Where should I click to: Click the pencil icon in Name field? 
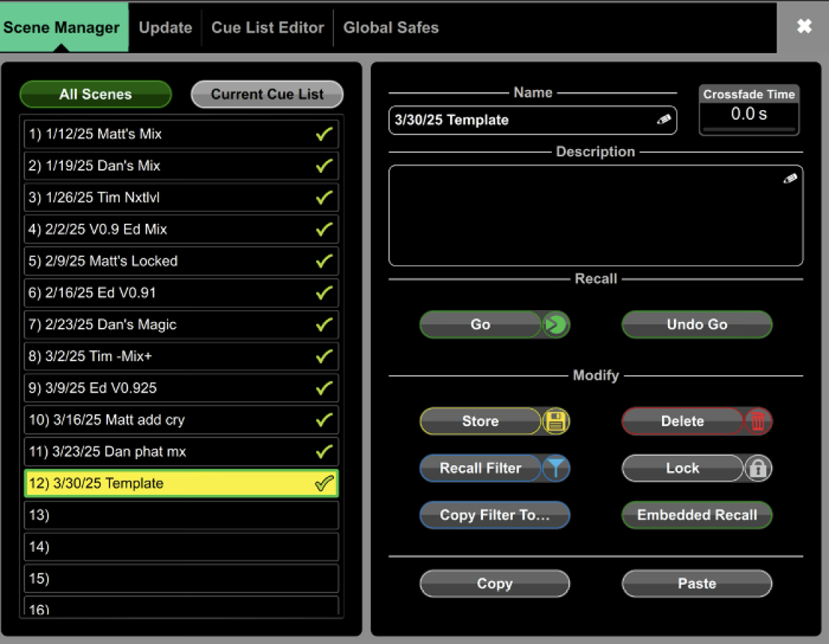[663, 120]
